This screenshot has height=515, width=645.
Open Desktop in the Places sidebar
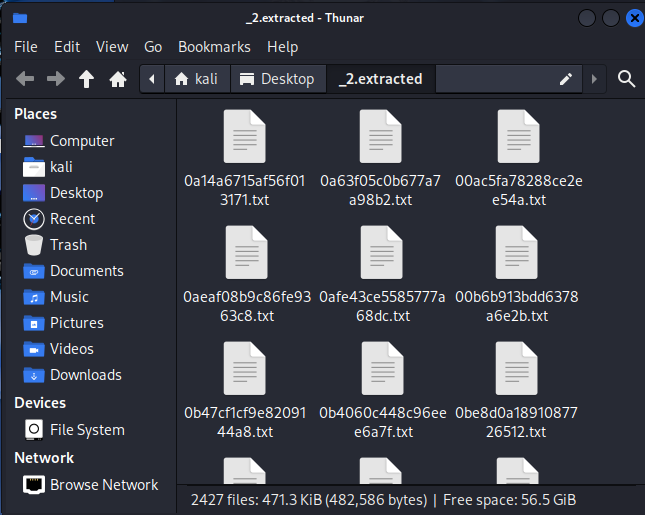point(63,193)
